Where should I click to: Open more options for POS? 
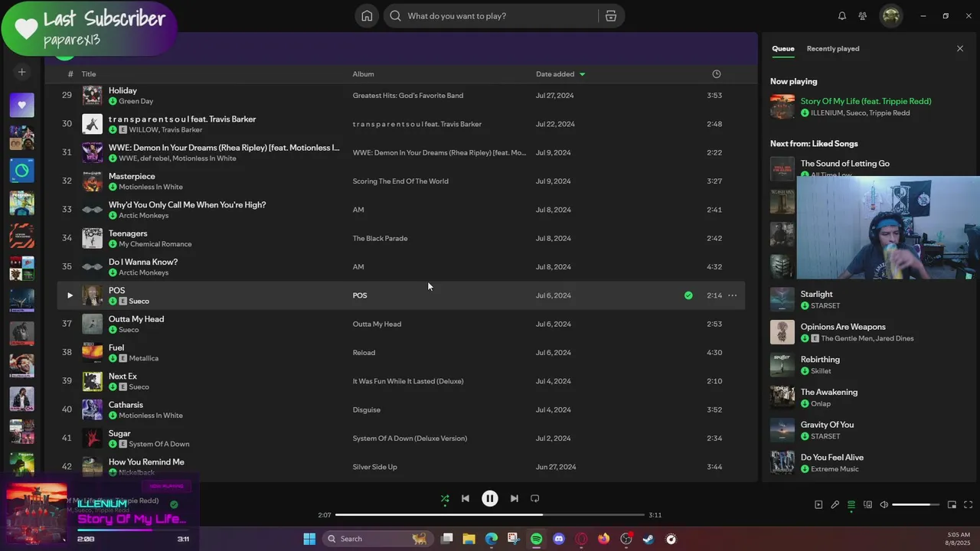click(733, 295)
